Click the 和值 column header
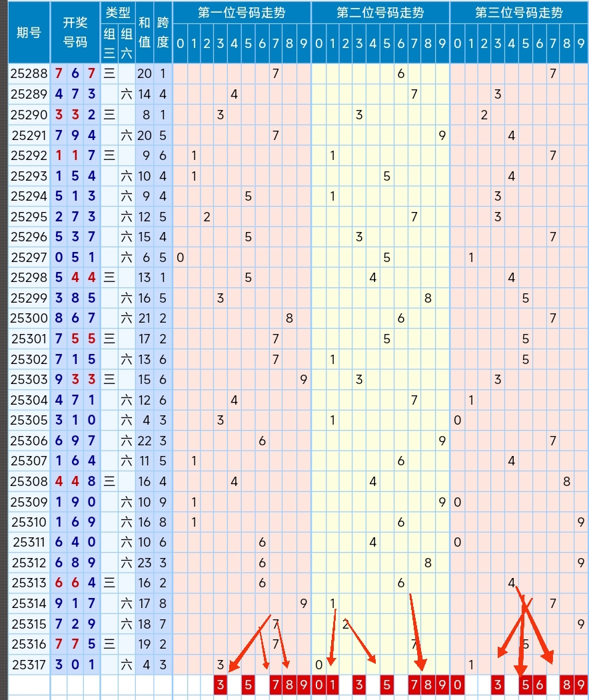 click(x=145, y=33)
